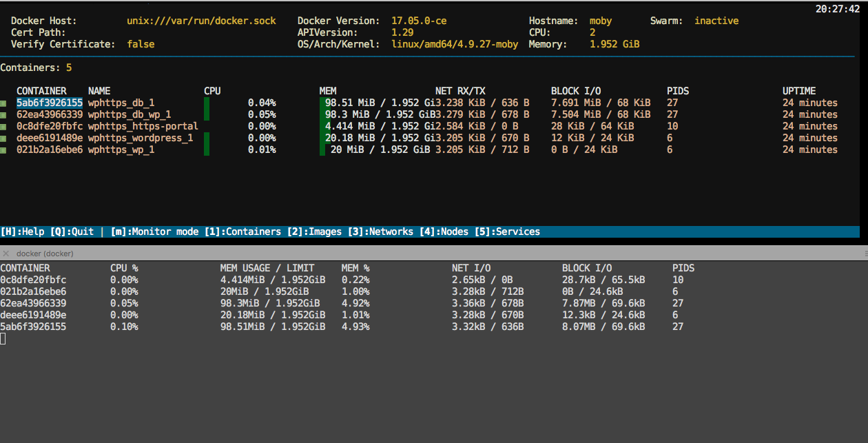
Task: Click the docker (docker) pane title
Action: (x=45, y=254)
